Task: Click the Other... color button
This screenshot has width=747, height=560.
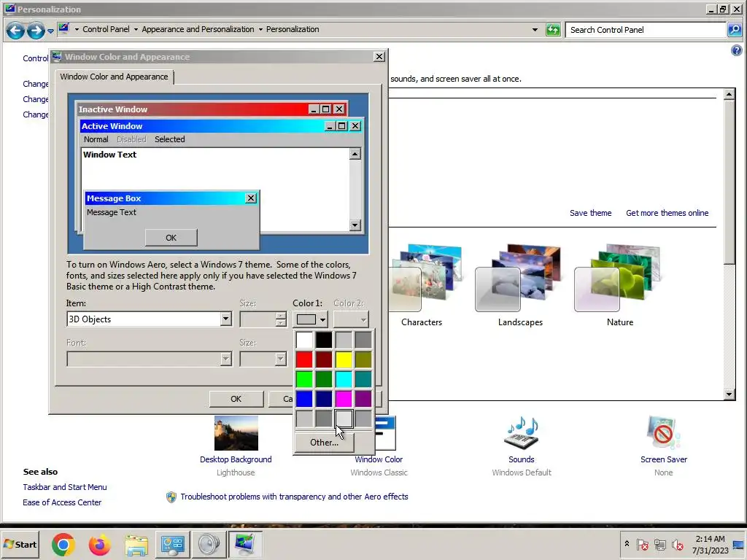Action: click(325, 443)
